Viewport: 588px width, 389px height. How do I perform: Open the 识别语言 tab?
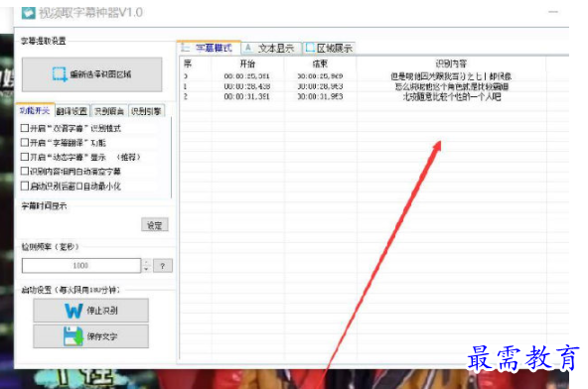click(x=108, y=111)
